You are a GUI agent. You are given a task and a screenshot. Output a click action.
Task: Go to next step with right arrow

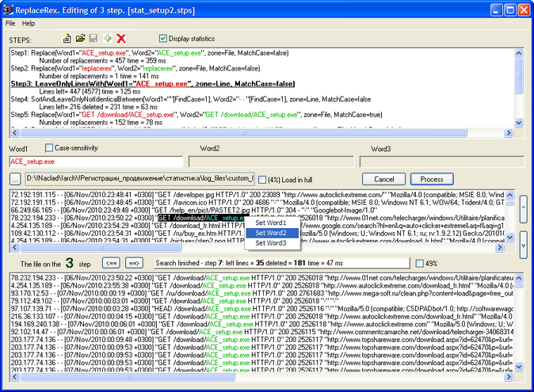(x=135, y=263)
